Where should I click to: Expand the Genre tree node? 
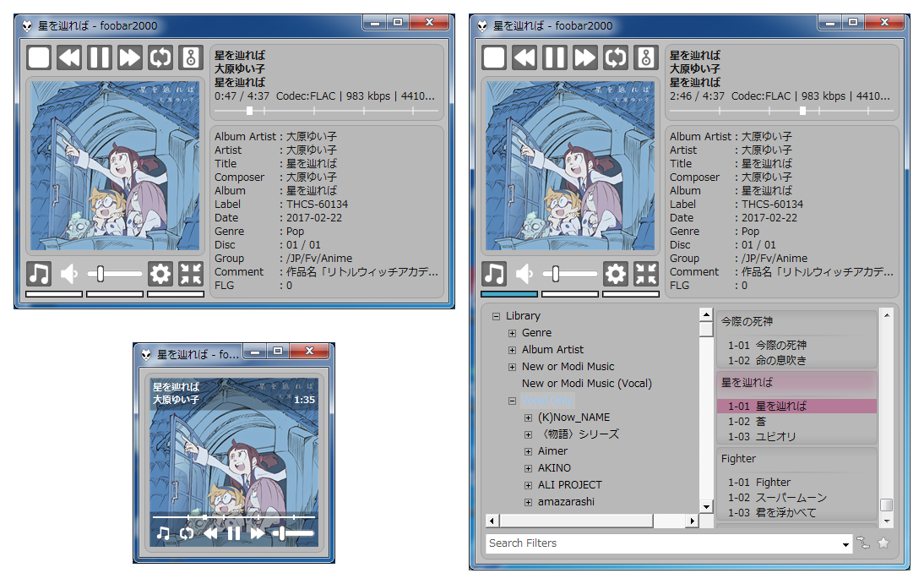point(512,333)
